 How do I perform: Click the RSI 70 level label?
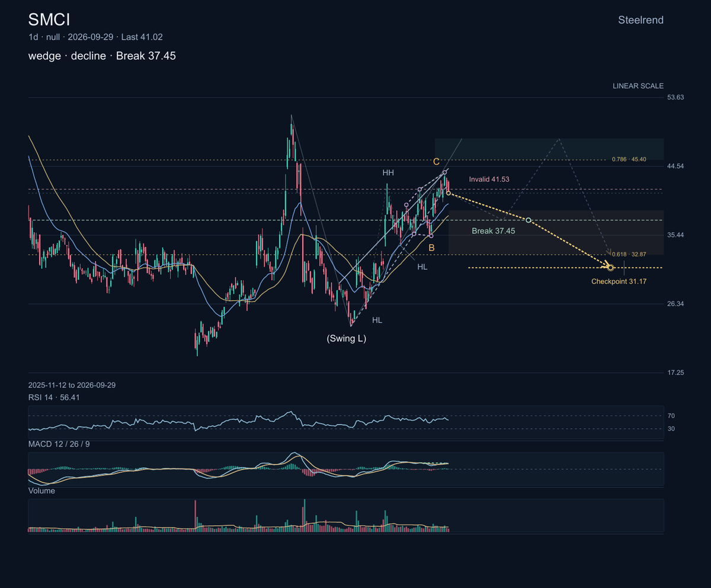click(x=671, y=416)
